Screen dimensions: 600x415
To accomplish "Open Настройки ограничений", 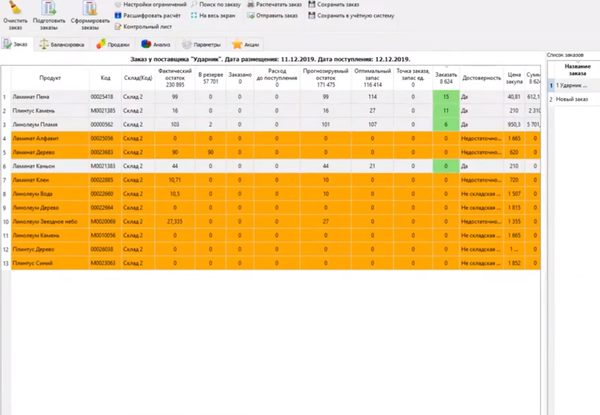I will [x=150, y=5].
